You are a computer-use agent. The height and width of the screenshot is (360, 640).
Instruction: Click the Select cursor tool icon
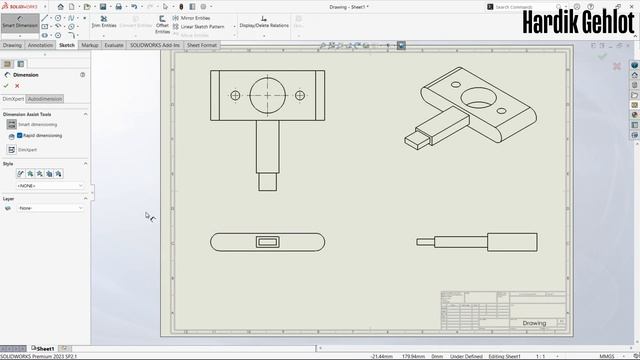[165, 7]
